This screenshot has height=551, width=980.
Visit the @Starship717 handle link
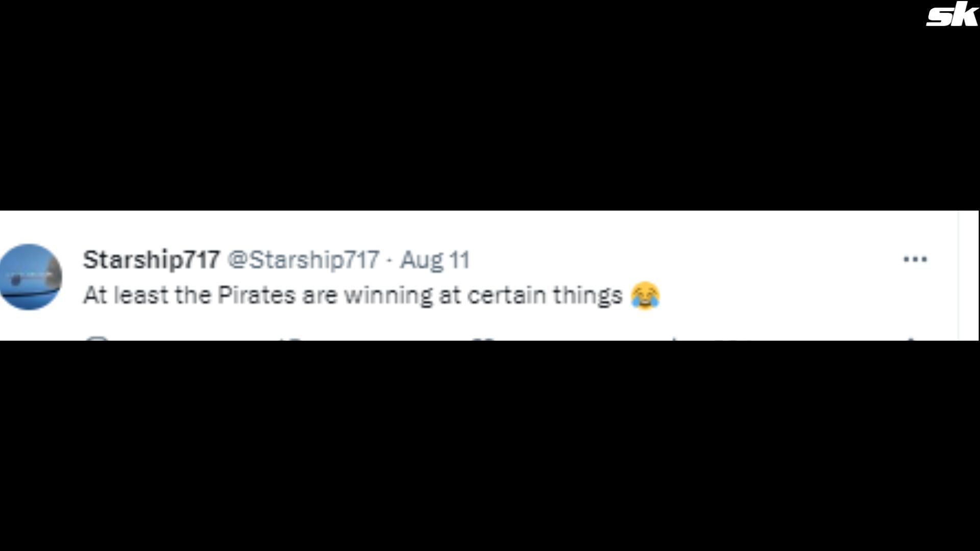[x=303, y=260]
